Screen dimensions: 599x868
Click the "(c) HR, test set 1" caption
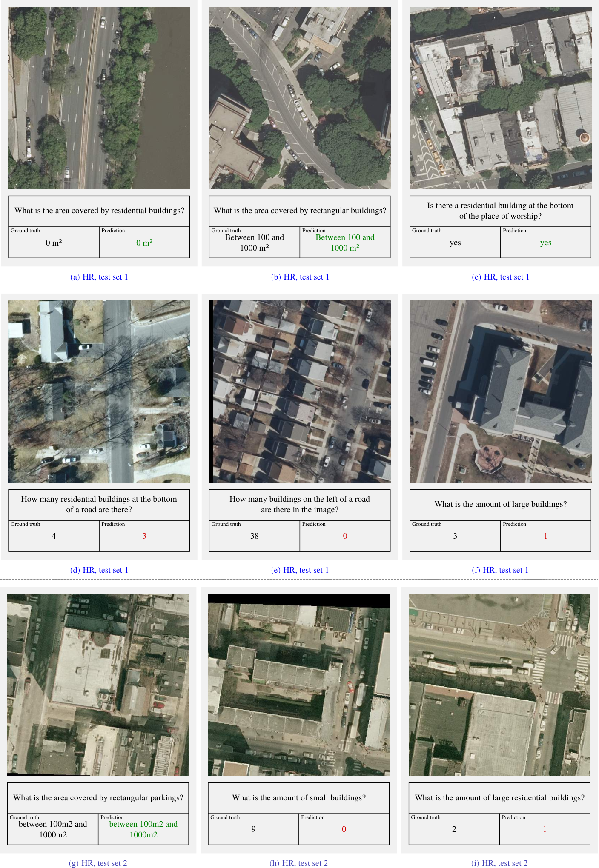501,277
